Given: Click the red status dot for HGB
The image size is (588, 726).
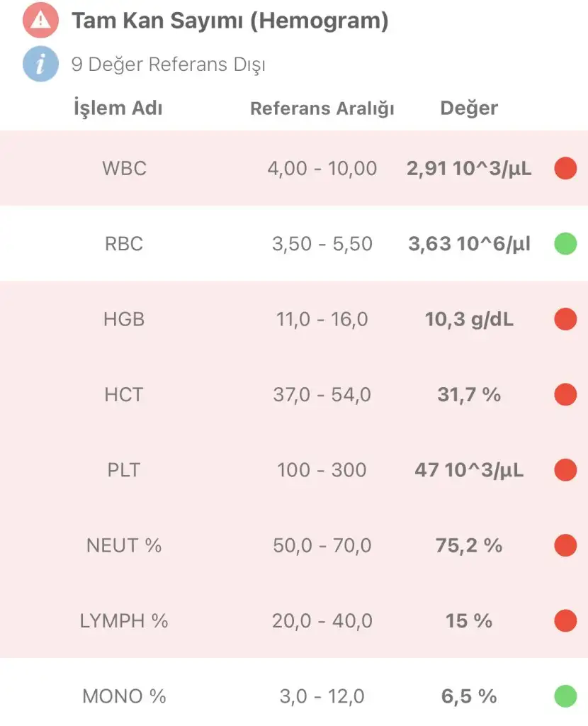Looking at the screenshot, I should [565, 319].
